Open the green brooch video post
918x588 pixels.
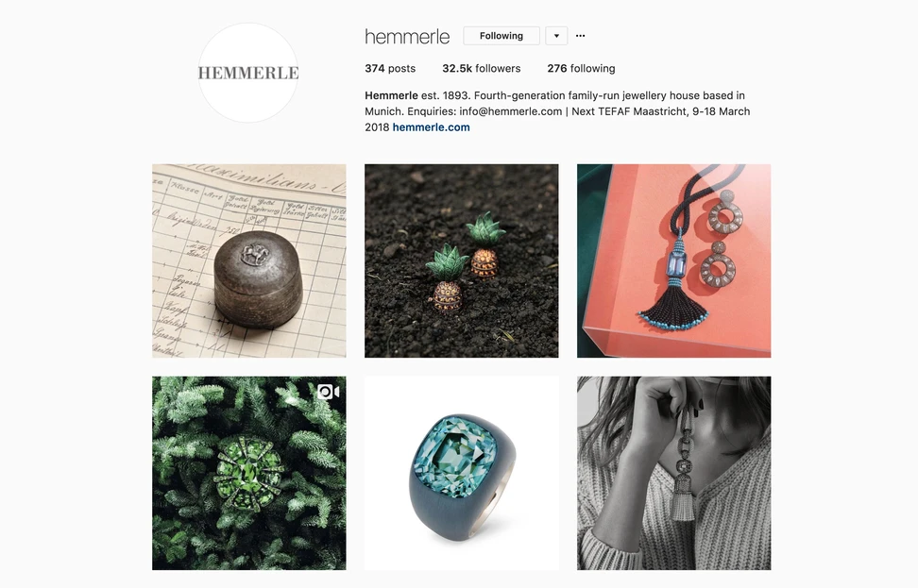(x=248, y=473)
